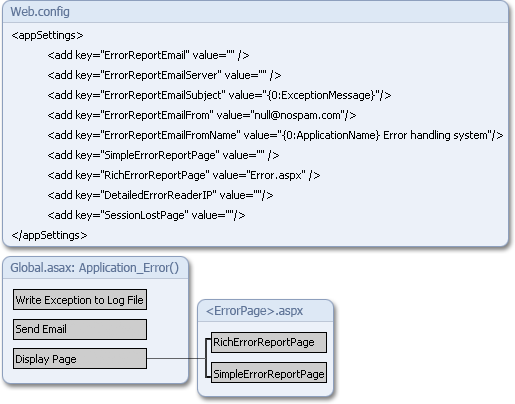Viewport: 515px width, 404px height.
Task: Select the Send Email box
Action: point(80,329)
